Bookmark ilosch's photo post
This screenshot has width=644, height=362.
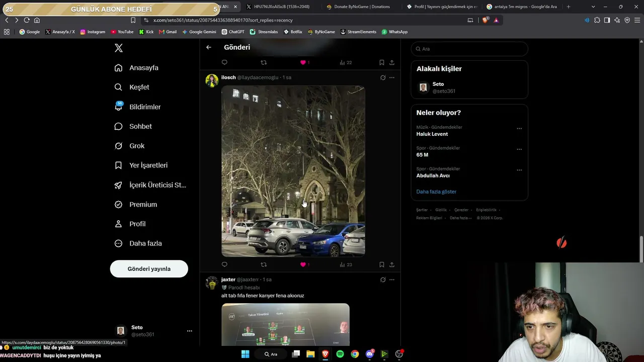[382, 264]
